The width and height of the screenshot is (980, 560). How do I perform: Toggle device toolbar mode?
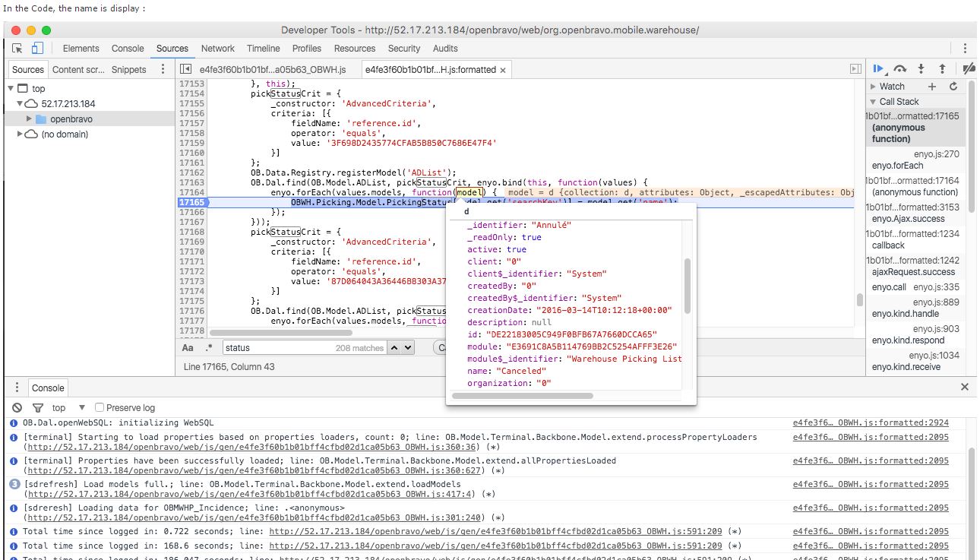pos(37,49)
